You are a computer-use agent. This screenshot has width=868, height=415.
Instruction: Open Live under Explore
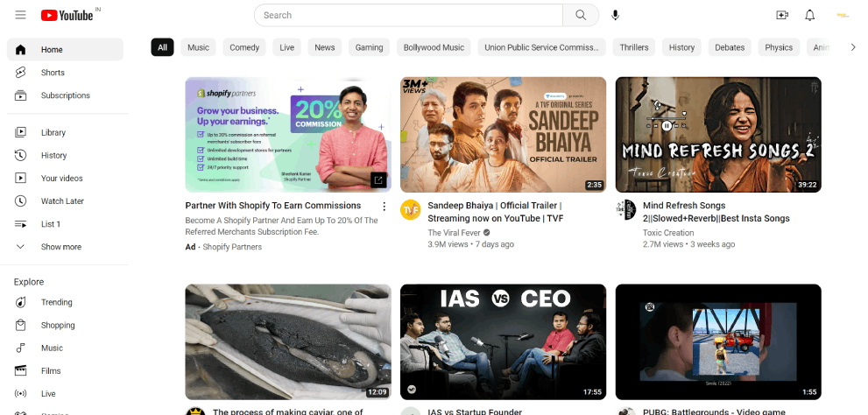click(x=66, y=394)
